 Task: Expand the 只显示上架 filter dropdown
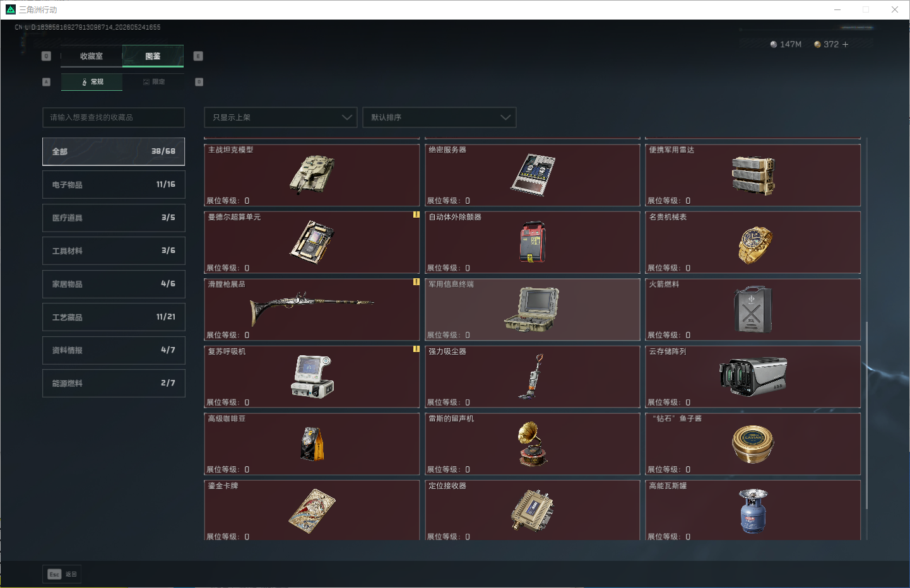click(x=281, y=117)
